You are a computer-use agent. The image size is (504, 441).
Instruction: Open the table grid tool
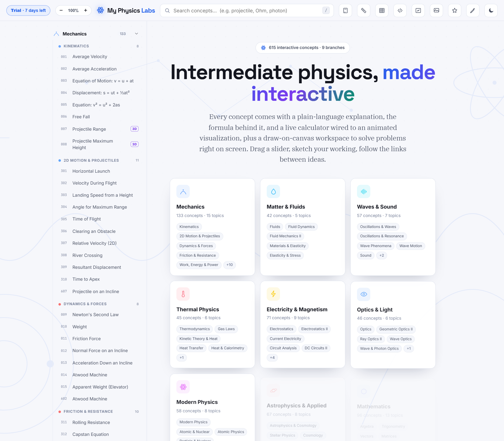(382, 10)
